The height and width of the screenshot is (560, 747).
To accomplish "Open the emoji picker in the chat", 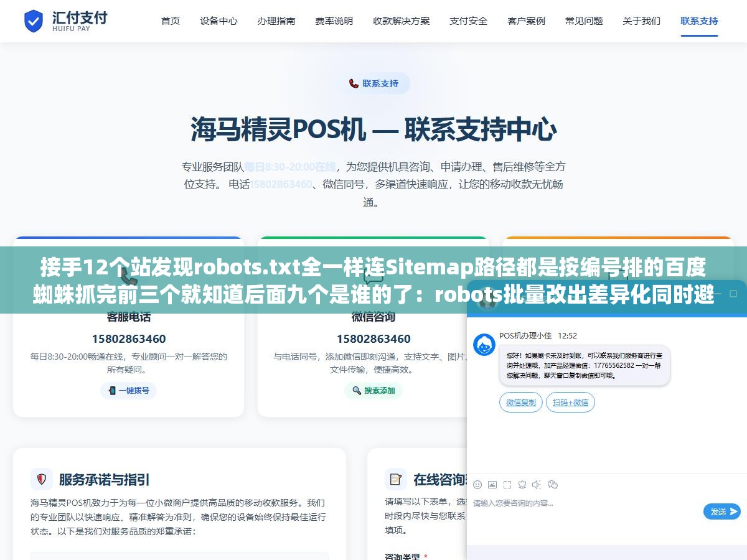I will pos(477,485).
